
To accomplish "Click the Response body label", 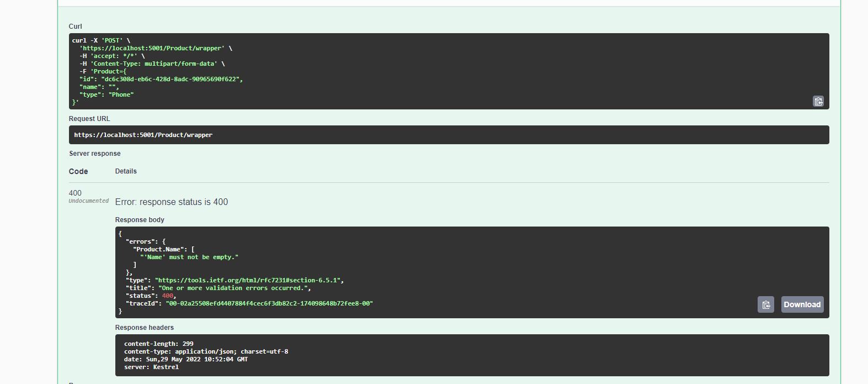I will pyautogui.click(x=140, y=220).
